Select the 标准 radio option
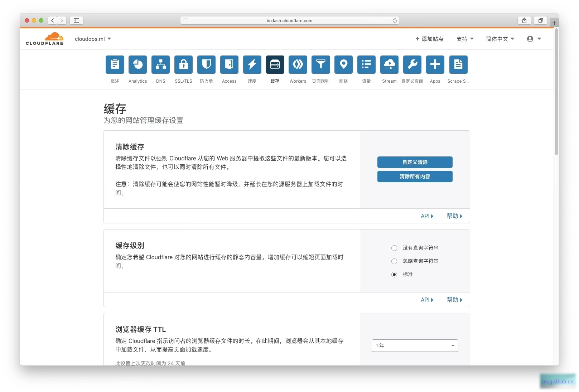 point(394,275)
